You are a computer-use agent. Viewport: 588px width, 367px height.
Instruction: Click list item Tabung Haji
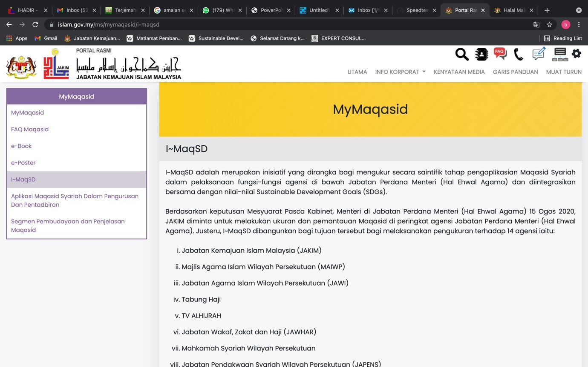(x=201, y=299)
